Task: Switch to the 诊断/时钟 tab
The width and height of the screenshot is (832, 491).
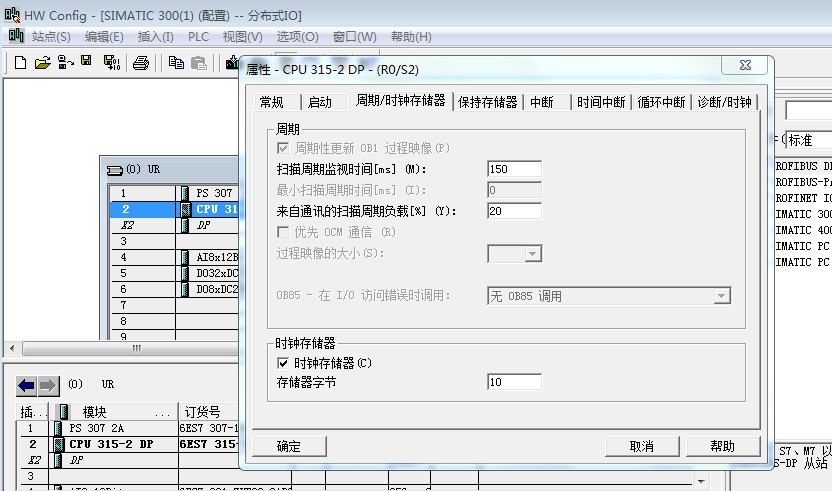Action: [724, 102]
